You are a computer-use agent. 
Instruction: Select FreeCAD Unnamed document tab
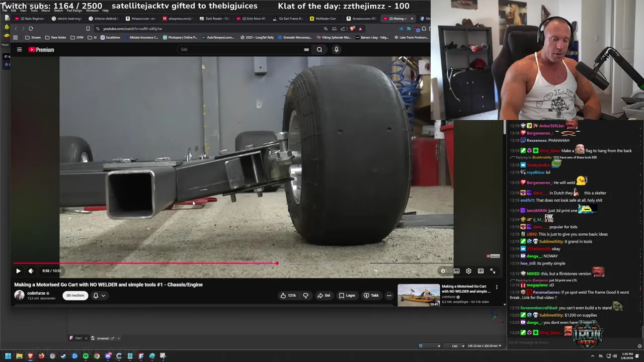point(105,338)
